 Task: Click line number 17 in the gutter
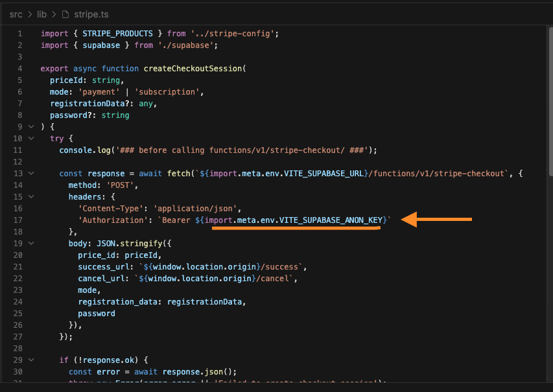pos(18,220)
